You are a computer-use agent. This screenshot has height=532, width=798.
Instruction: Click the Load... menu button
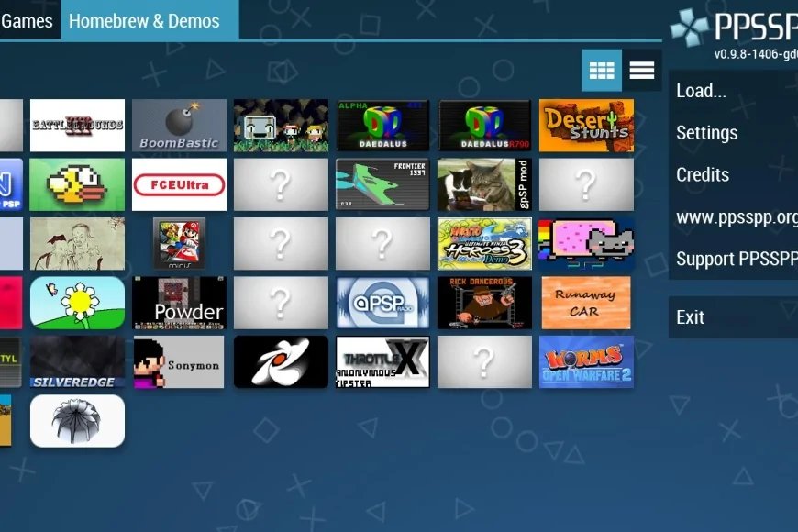(x=734, y=91)
